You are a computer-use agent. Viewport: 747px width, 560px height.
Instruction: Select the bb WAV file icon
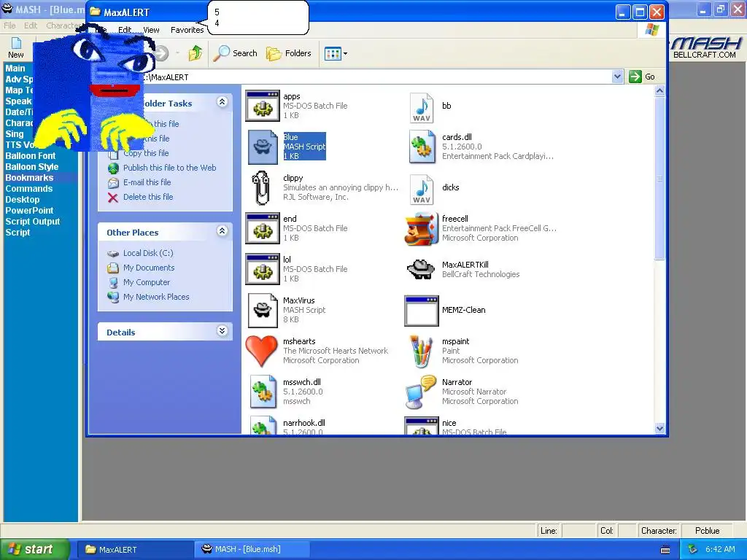pos(422,108)
